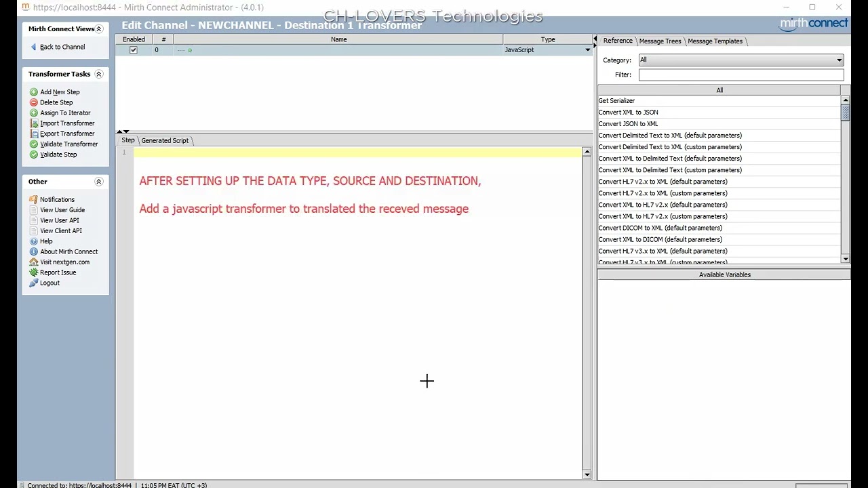Click the View User Guide link
Screen dimensions: 868x488
pyautogui.click(x=62, y=210)
